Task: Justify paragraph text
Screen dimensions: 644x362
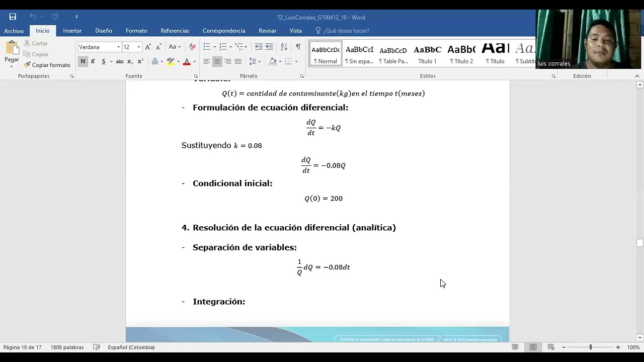Action: pyautogui.click(x=238, y=61)
